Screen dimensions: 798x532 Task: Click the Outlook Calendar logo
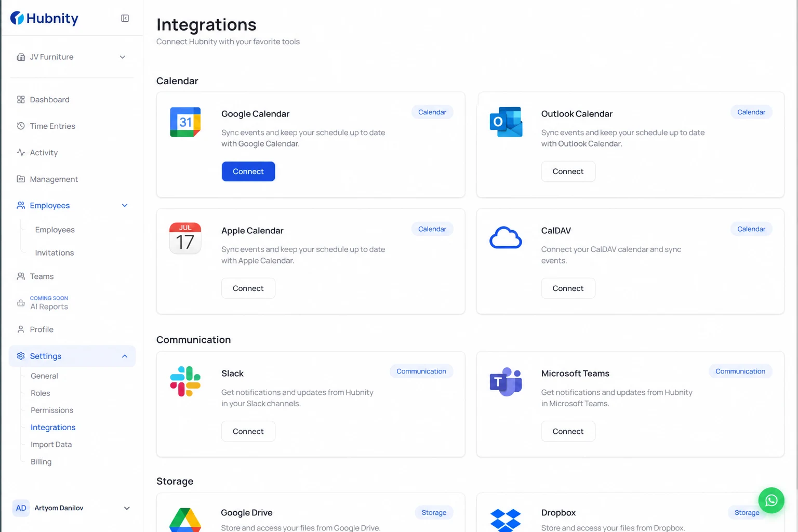tap(506, 122)
